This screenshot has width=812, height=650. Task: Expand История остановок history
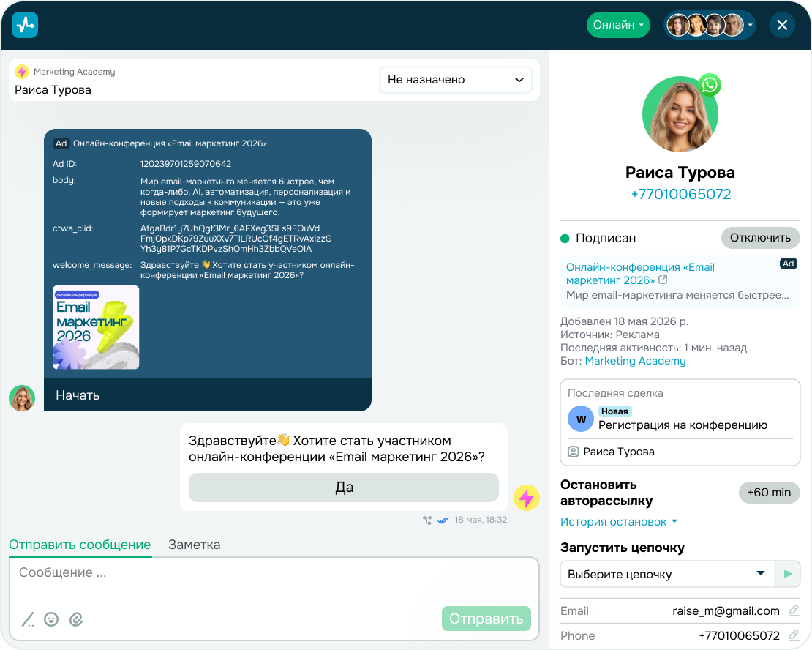click(619, 522)
